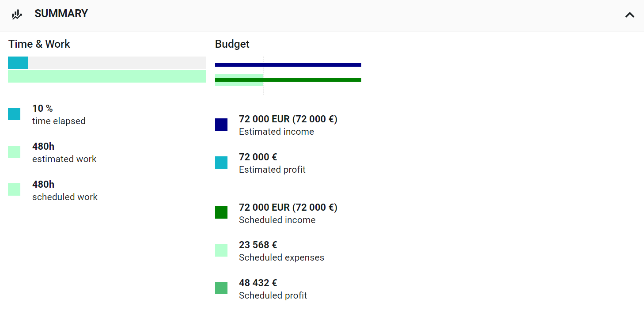Viewport: 644px width, 318px height.
Task: Click the 23 568 € scheduled expenses value
Action: (258, 245)
